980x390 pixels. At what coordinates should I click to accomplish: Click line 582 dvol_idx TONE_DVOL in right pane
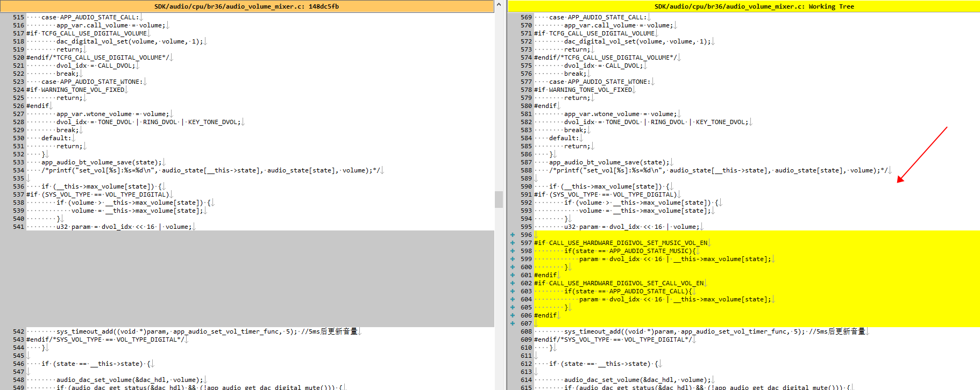[657, 122]
